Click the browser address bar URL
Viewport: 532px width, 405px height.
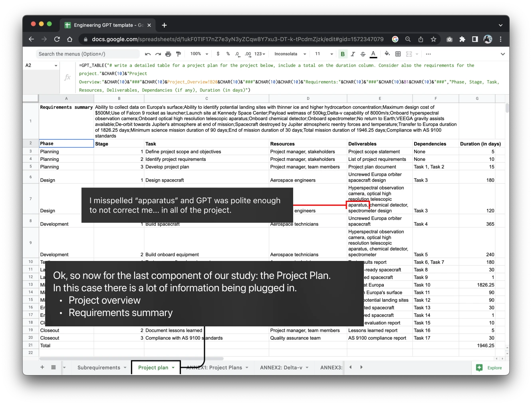(238, 39)
